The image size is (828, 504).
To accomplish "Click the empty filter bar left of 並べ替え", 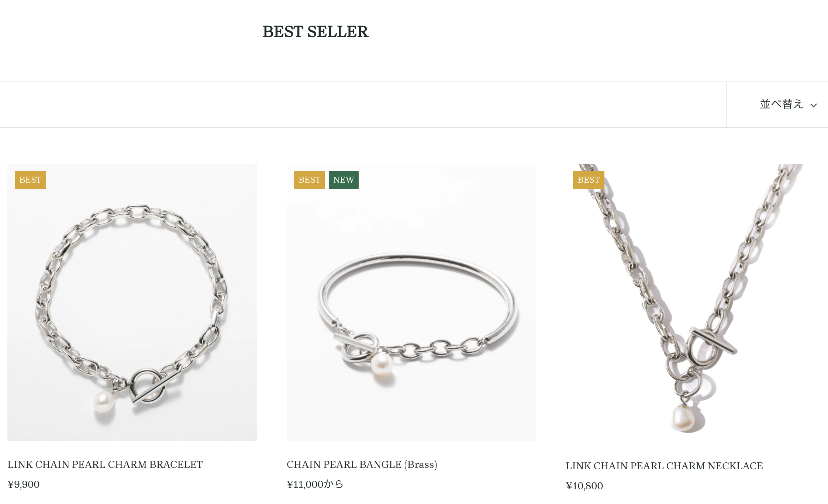I will coord(363,105).
